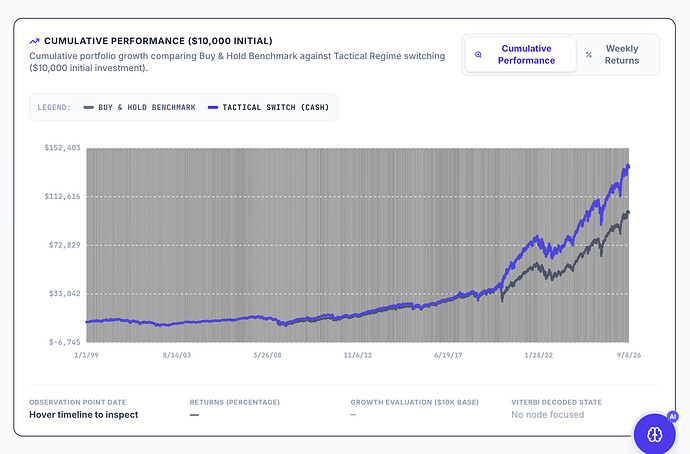
Task: Click the $112,616 y-axis label
Action: coord(62,196)
